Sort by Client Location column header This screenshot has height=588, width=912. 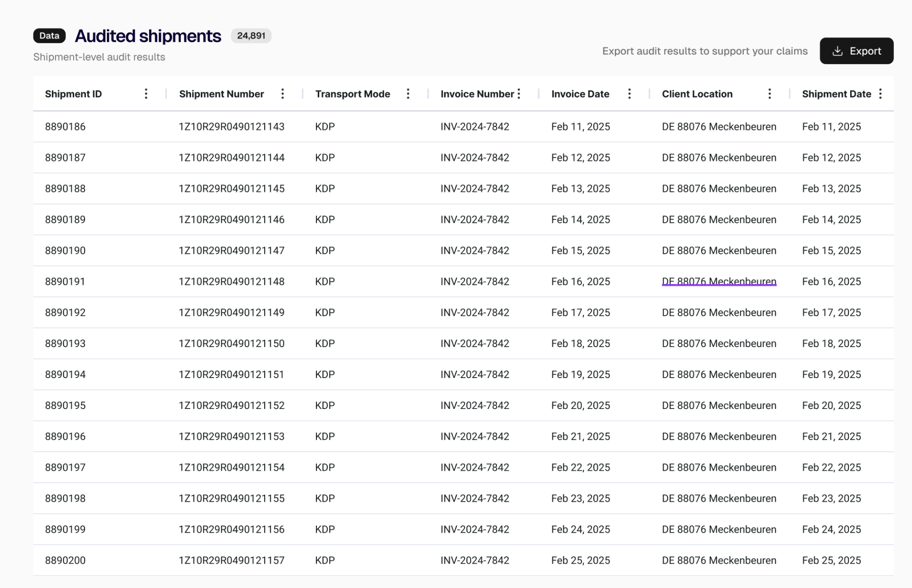point(697,94)
